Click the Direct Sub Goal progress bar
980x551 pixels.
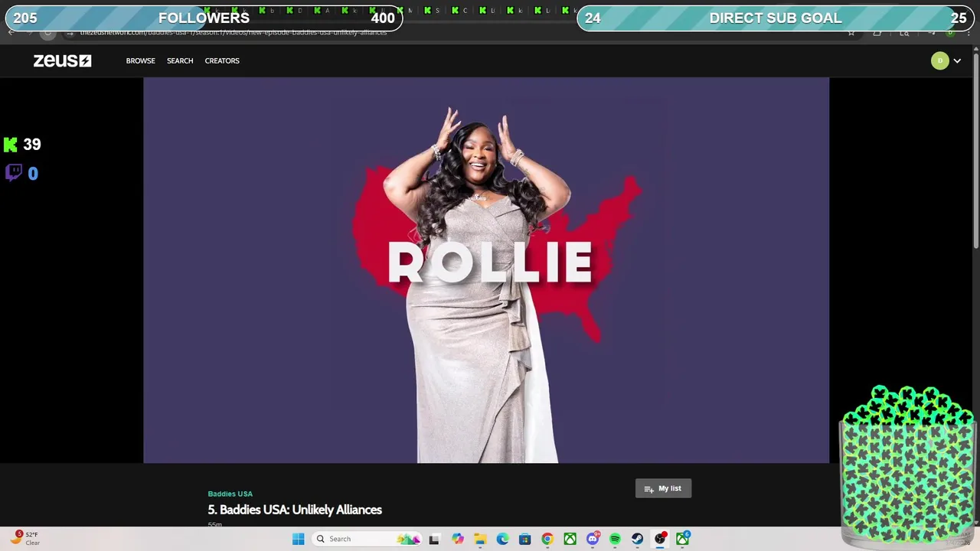(x=776, y=18)
